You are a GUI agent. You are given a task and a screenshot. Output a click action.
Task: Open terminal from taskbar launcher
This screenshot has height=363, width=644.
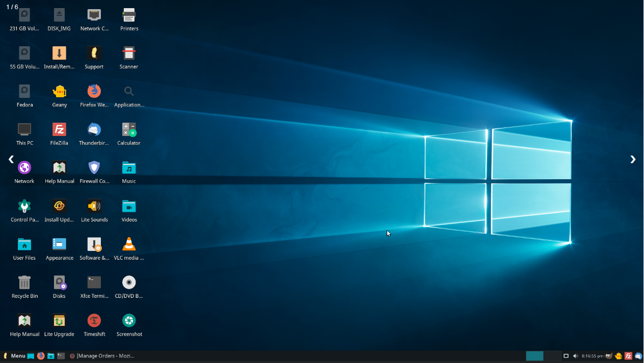[x=61, y=356]
